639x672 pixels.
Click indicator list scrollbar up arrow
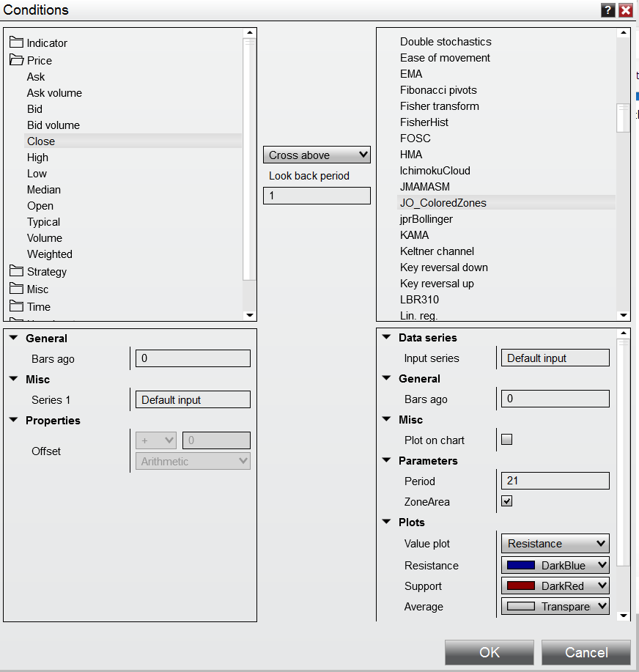point(623,32)
